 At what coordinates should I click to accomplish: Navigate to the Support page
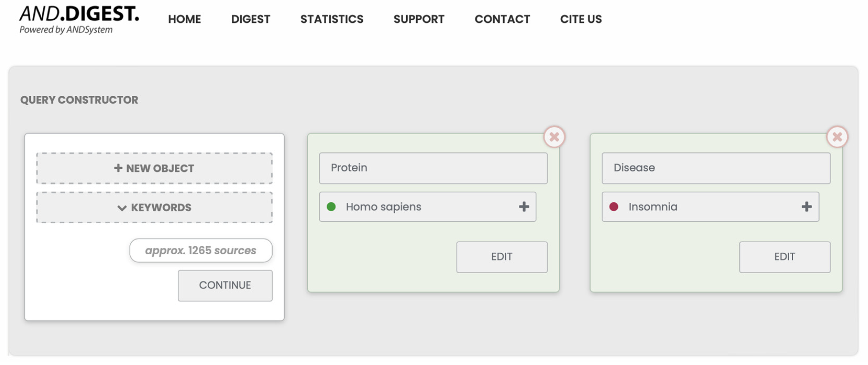[419, 19]
